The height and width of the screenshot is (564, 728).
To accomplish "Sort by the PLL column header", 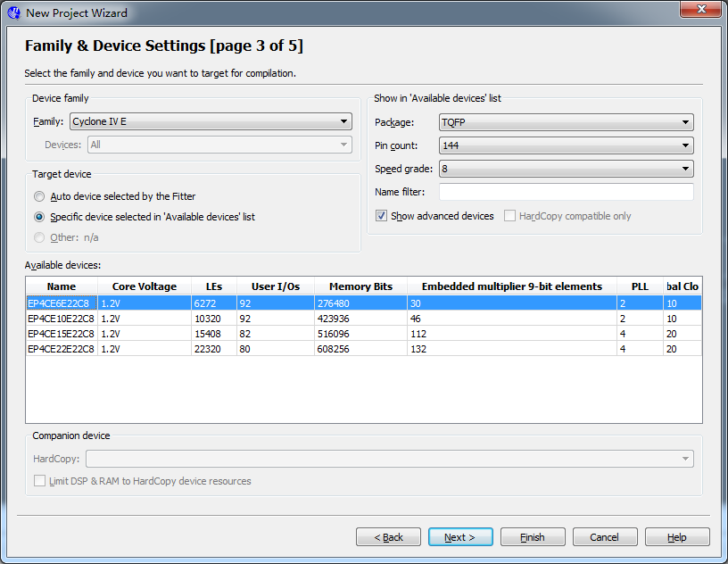I will tap(640, 286).
